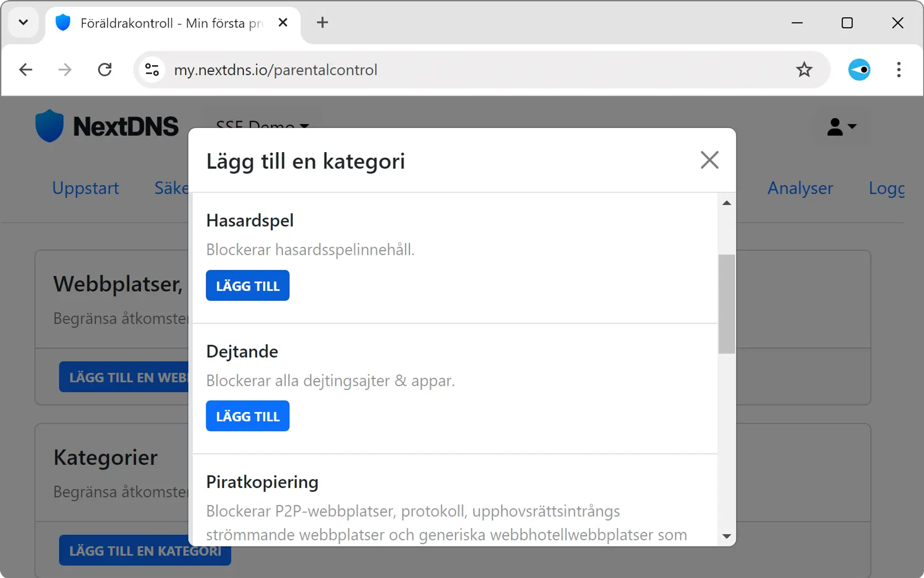This screenshot has height=578, width=924.
Task: Click the browser profile avatar icon
Action: point(859,70)
